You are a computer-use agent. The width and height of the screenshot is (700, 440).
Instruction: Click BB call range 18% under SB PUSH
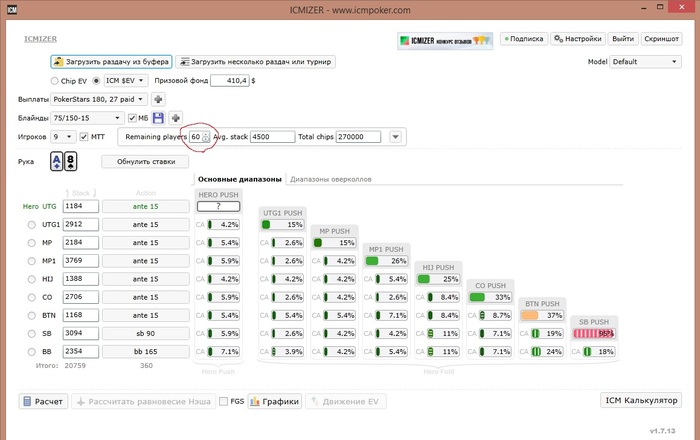click(599, 352)
